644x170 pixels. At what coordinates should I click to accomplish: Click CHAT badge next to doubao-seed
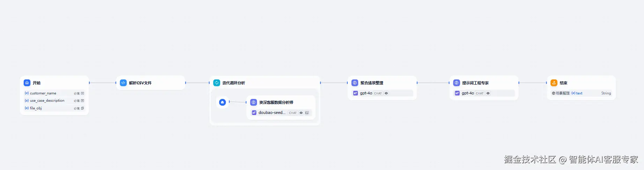coord(293,113)
